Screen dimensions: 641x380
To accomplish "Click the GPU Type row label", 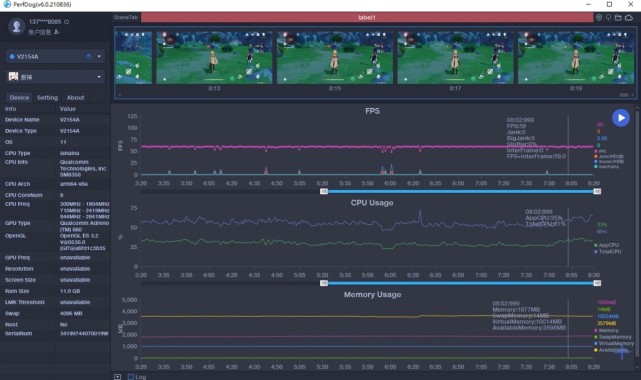I will [18, 223].
